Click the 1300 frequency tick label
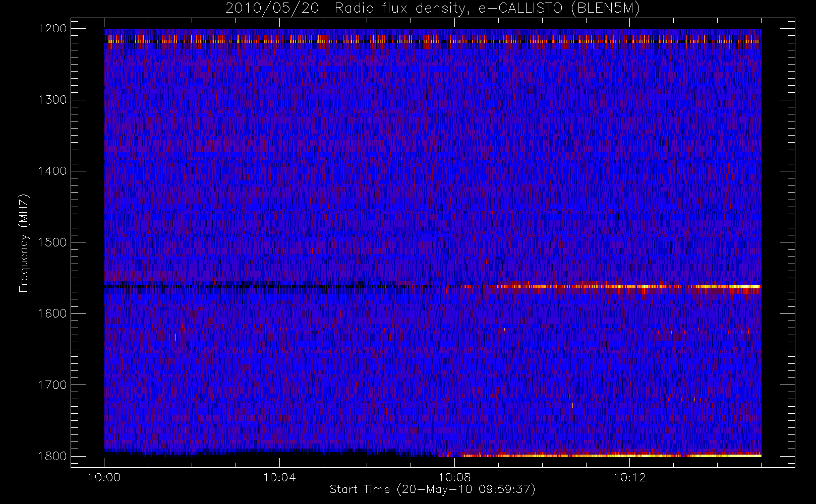816x504 pixels. pos(52,100)
